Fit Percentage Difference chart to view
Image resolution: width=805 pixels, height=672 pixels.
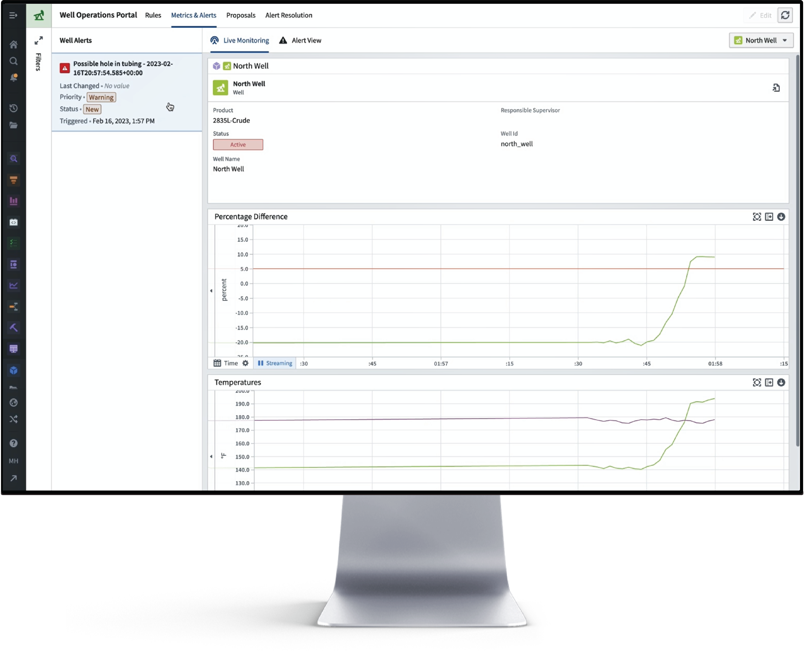pyautogui.click(x=757, y=217)
